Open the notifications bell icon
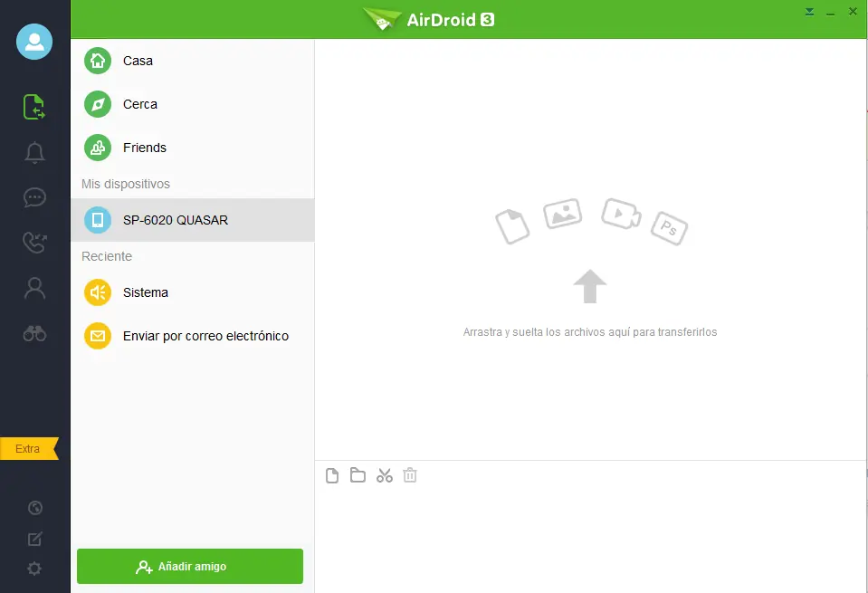 [x=34, y=152]
